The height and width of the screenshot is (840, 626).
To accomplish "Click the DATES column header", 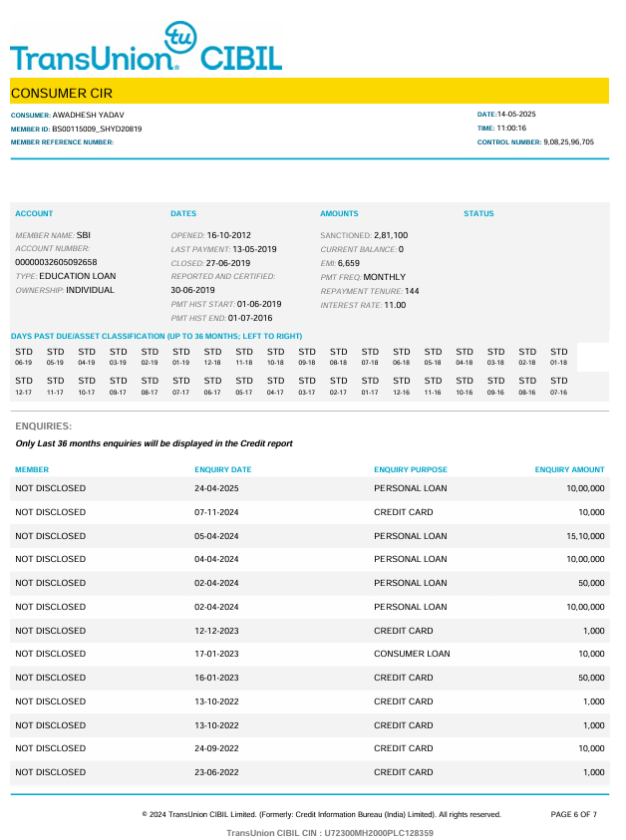I will [183, 214].
